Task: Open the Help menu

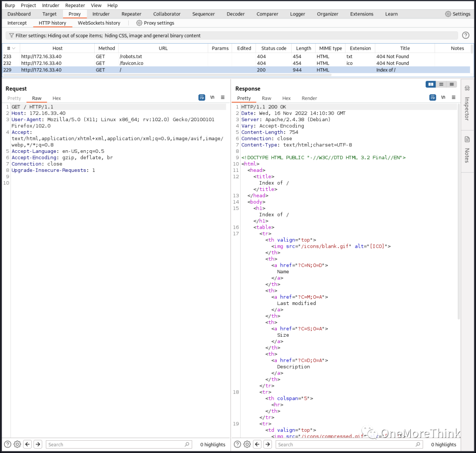Action: tap(112, 5)
